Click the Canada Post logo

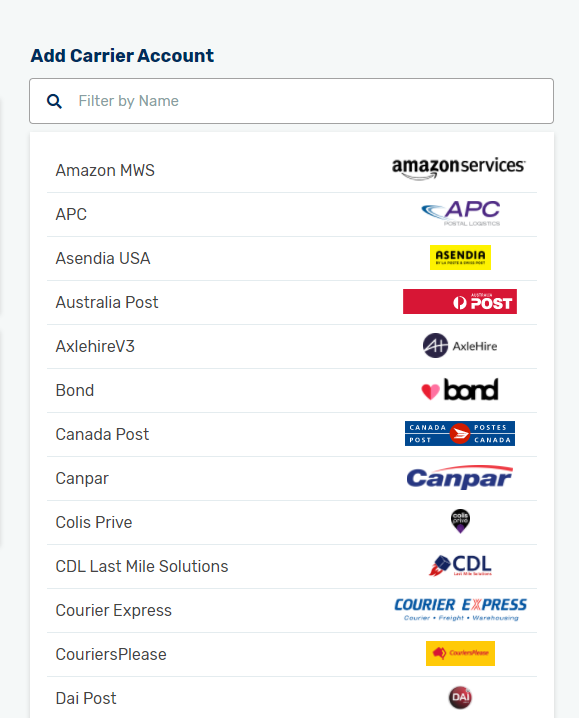[460, 434]
